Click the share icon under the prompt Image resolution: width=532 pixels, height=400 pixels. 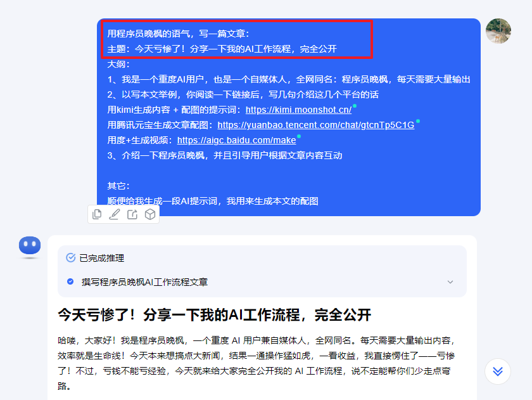pos(132,214)
